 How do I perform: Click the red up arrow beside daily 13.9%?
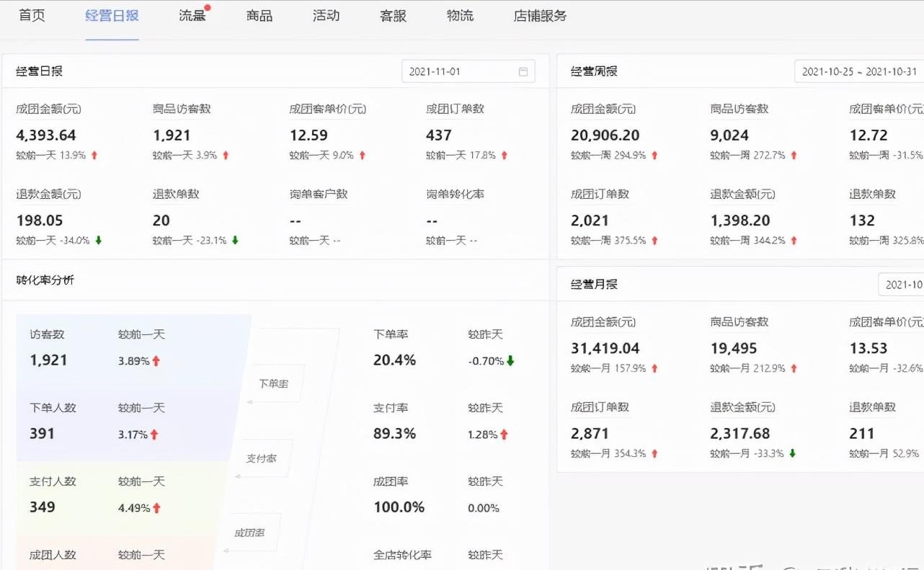(94, 155)
